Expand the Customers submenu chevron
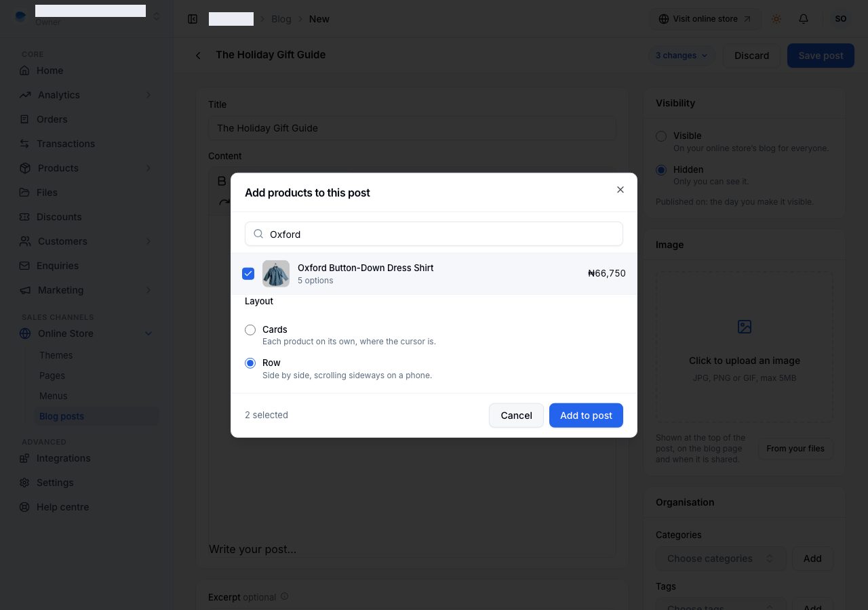868x610 pixels. pos(149,241)
